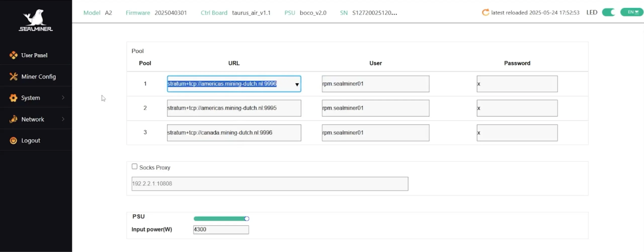Open the Pool 1 URL dropdown

(x=297, y=84)
